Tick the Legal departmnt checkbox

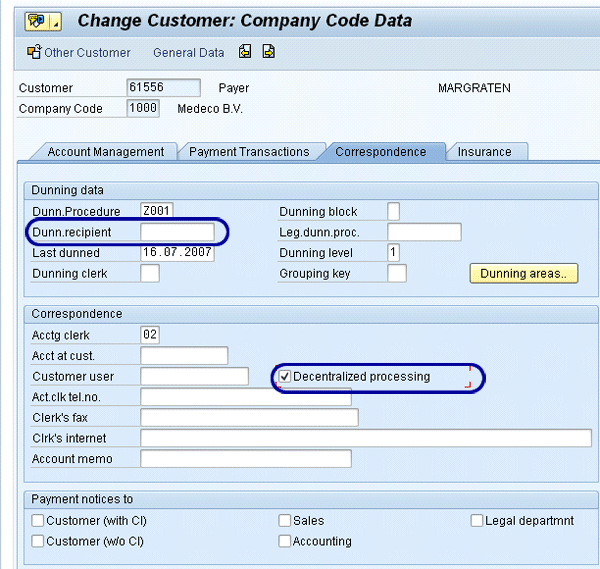click(477, 521)
